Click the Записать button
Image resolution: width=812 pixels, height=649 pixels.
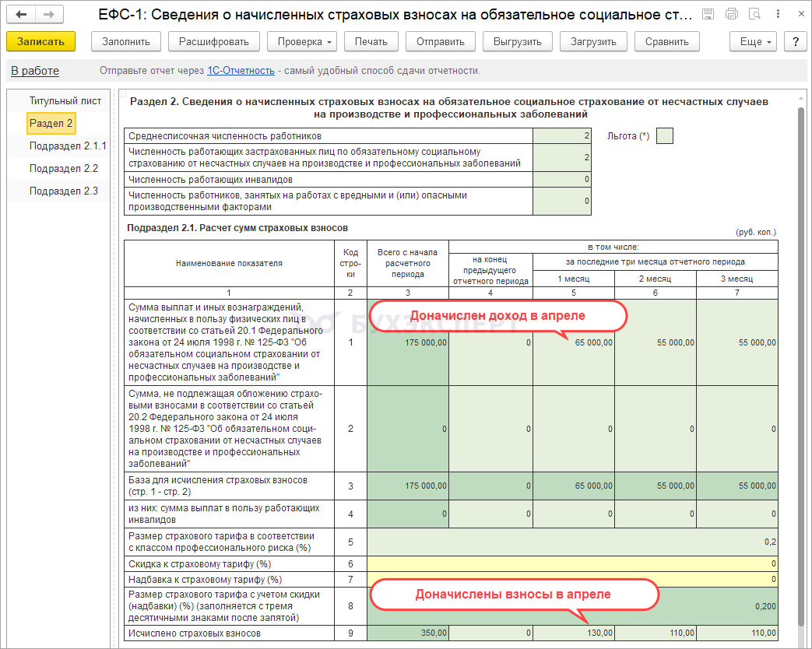41,42
